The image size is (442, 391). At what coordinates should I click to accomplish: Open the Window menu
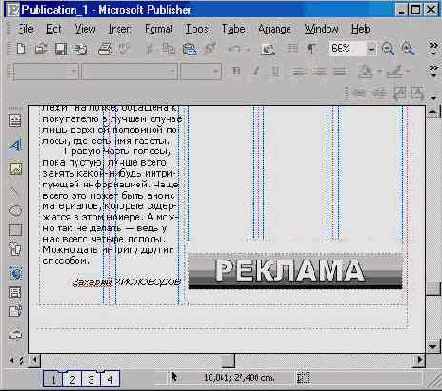321,29
